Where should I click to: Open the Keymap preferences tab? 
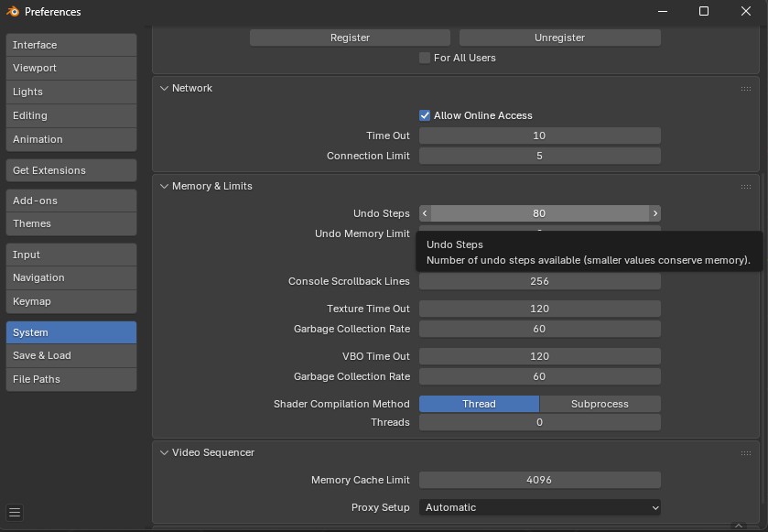click(x=70, y=301)
